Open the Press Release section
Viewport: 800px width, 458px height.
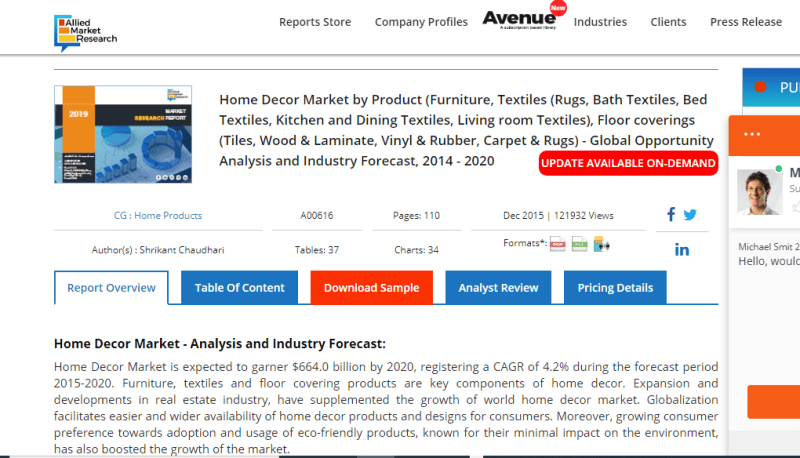[x=745, y=22]
